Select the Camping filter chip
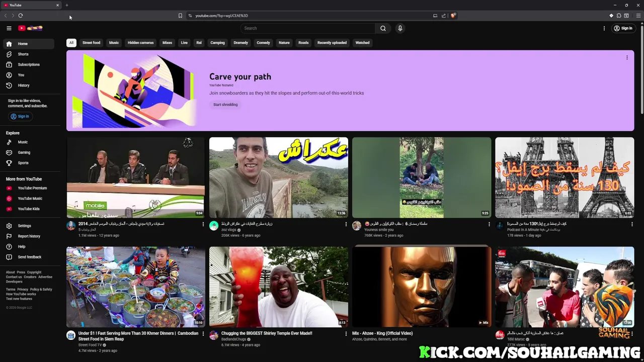Viewport: 644px width, 362px height. (217, 43)
